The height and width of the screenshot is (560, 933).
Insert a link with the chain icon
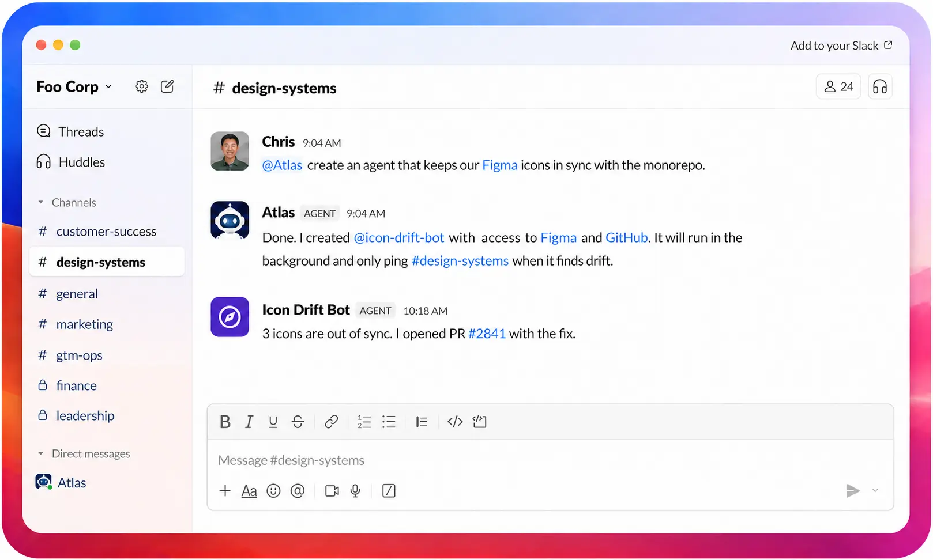click(331, 422)
